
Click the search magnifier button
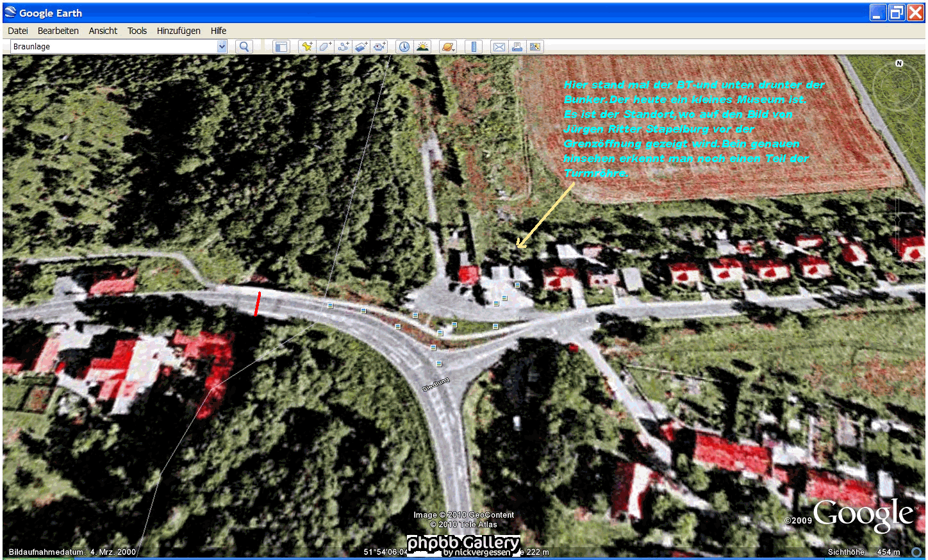tap(244, 47)
